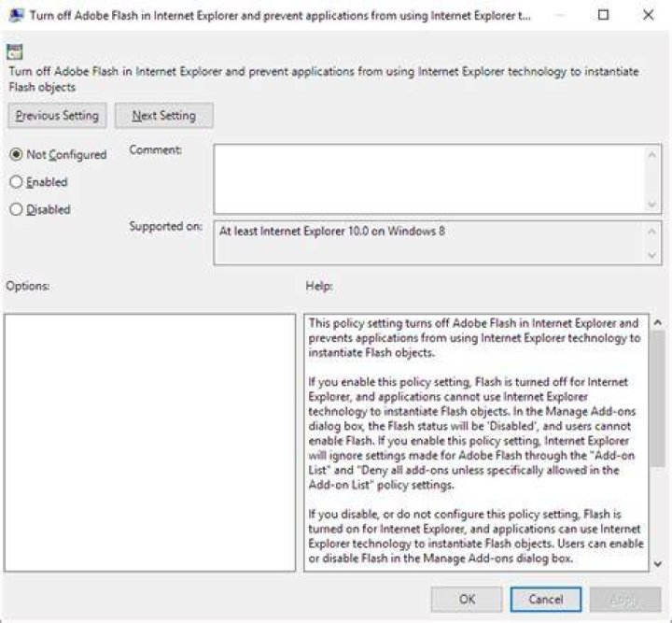Click the window title bar text
Screen dimensions: 672x623
(x=280, y=16)
